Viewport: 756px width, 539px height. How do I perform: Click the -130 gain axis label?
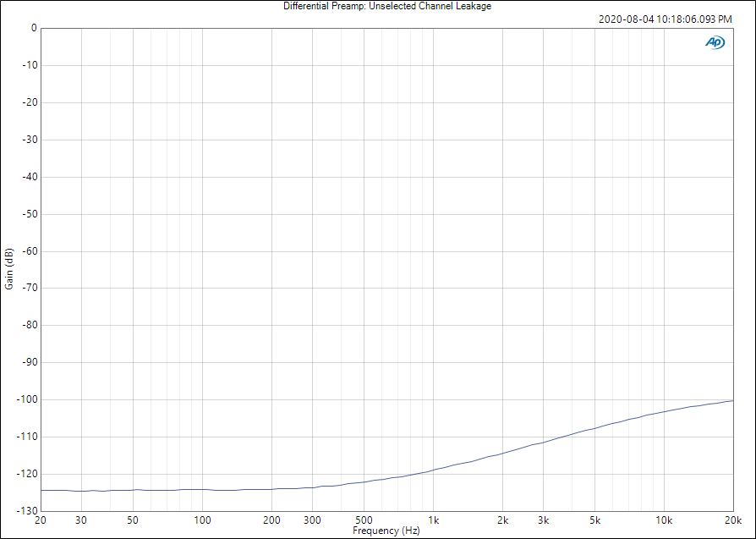pyautogui.click(x=27, y=510)
